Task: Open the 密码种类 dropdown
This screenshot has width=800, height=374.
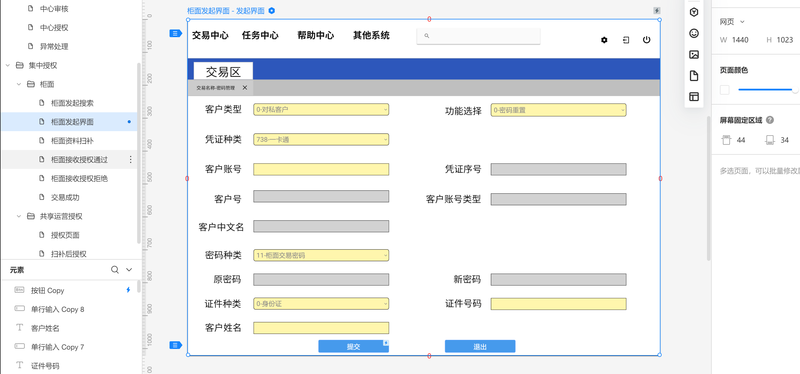Action: [x=321, y=255]
